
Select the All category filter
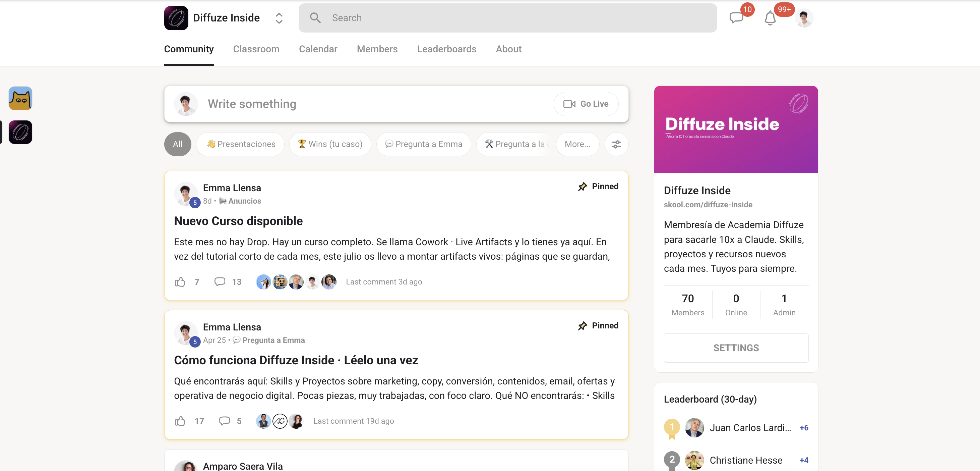[x=178, y=144]
